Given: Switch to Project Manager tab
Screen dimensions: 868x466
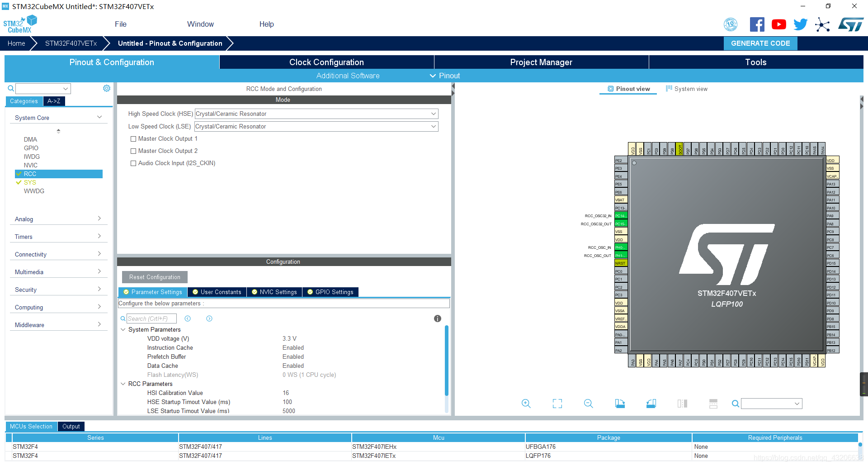Looking at the screenshot, I should [x=541, y=62].
